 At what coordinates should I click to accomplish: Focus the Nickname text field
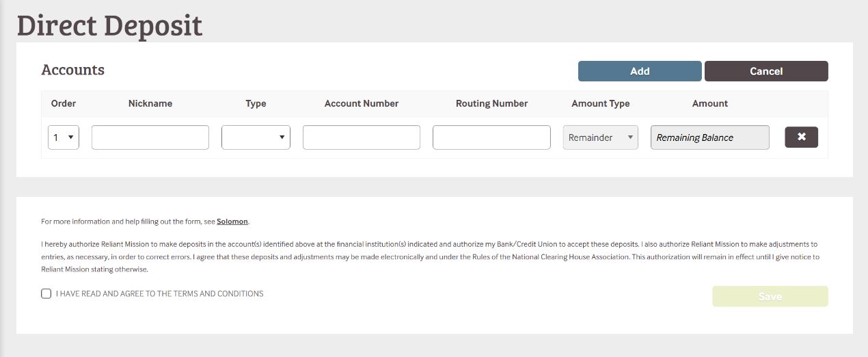[x=150, y=137]
